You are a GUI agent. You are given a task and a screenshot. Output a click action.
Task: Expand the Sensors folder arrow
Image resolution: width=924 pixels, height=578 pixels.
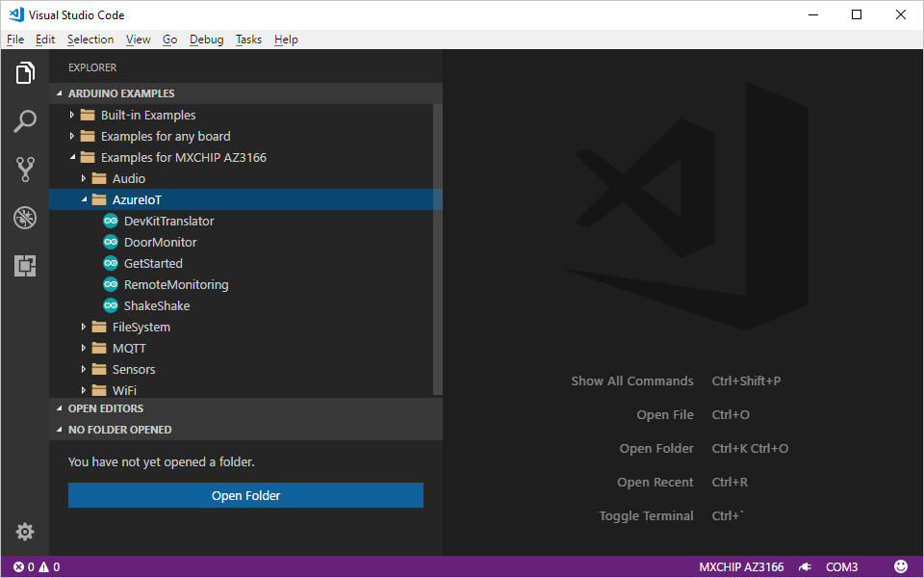point(84,370)
